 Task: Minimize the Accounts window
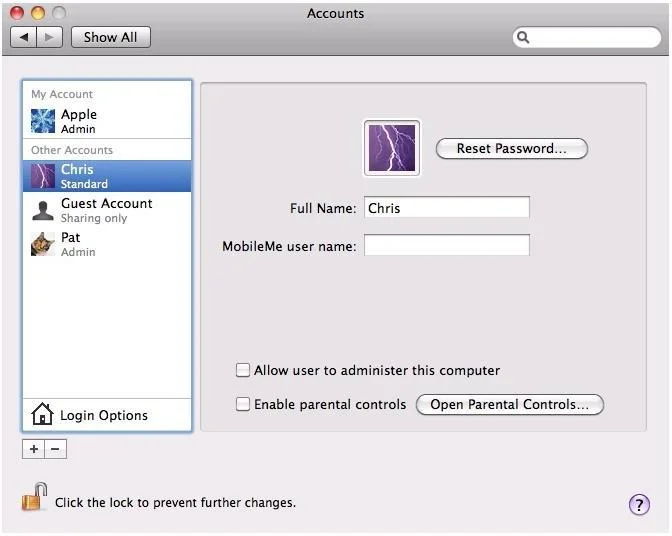pos(38,13)
